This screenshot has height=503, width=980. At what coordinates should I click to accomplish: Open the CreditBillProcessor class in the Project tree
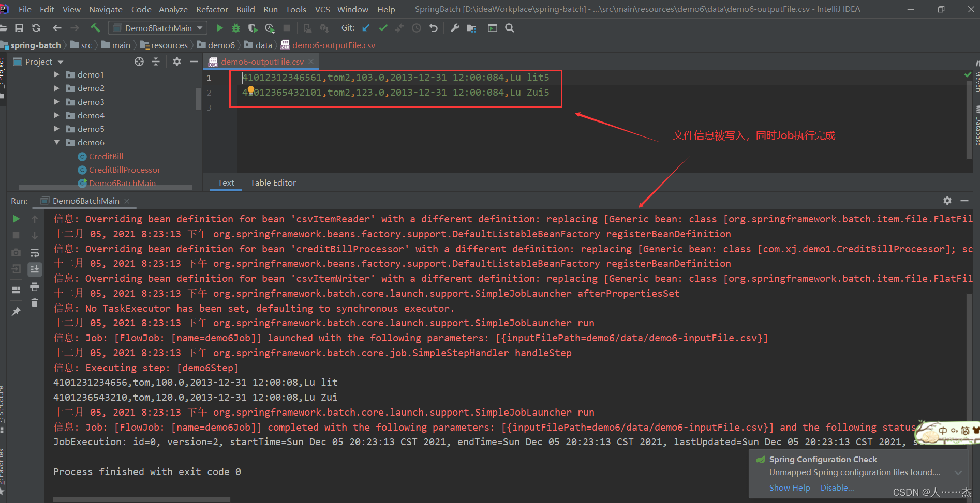pyautogui.click(x=124, y=170)
